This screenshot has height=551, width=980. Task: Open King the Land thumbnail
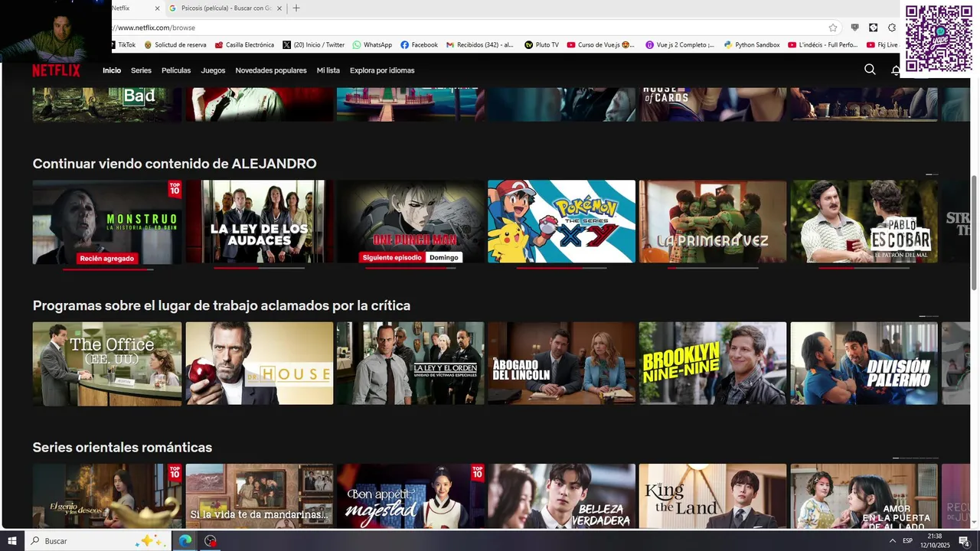point(713,496)
